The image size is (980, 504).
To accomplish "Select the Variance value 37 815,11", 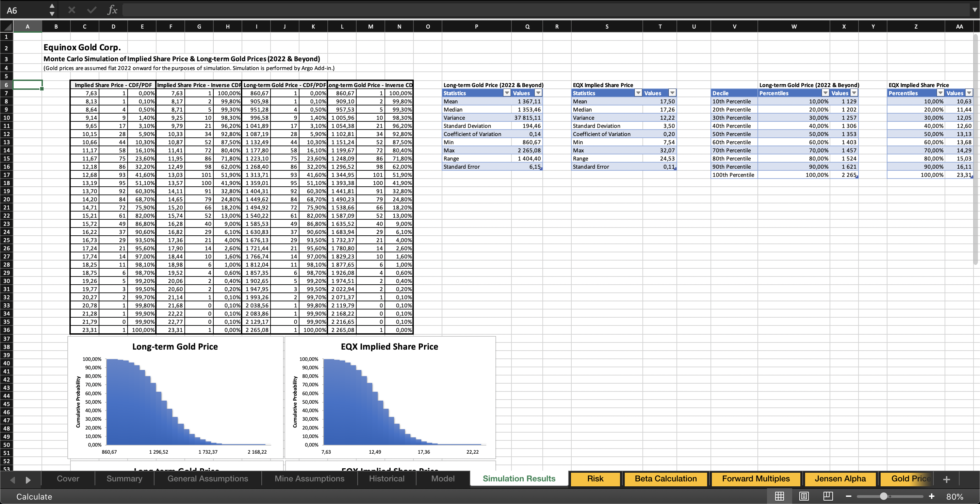I will tap(527, 118).
